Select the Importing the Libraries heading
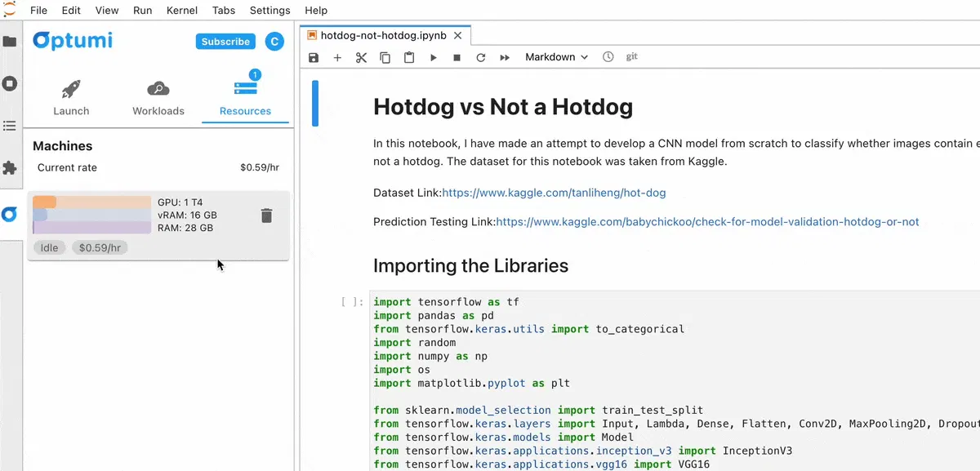The width and height of the screenshot is (980, 471). click(x=471, y=266)
